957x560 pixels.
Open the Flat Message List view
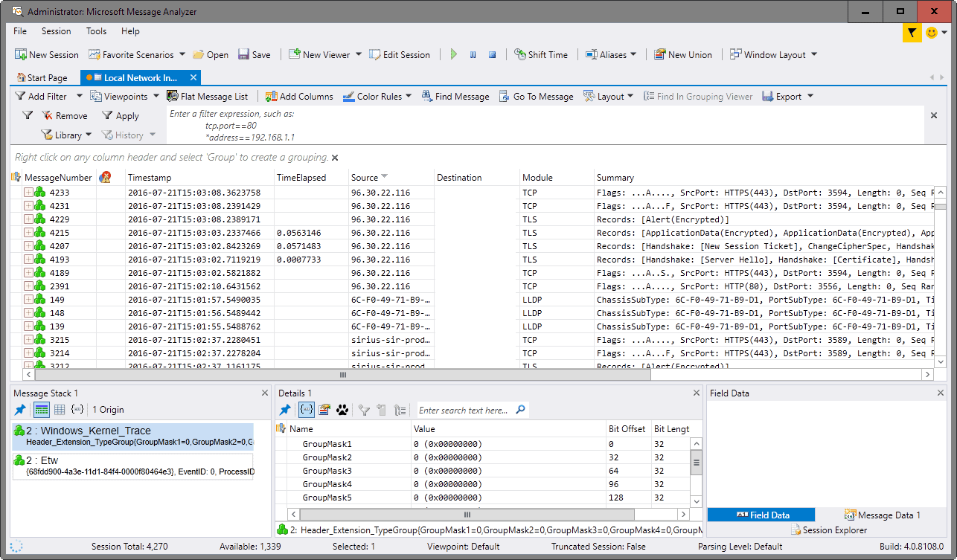point(208,96)
